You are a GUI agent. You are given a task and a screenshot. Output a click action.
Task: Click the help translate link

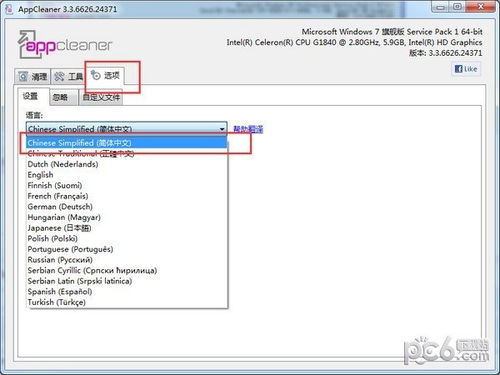pyautogui.click(x=248, y=129)
